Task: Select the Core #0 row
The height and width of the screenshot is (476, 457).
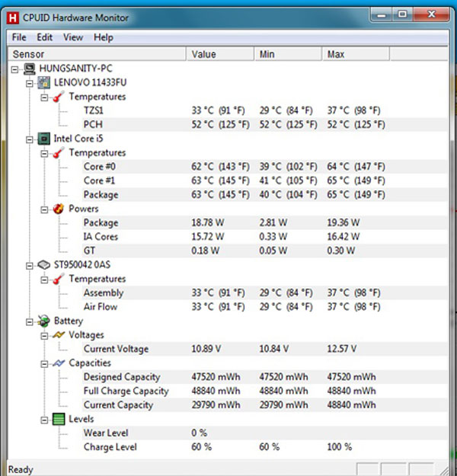Action: [264, 167]
